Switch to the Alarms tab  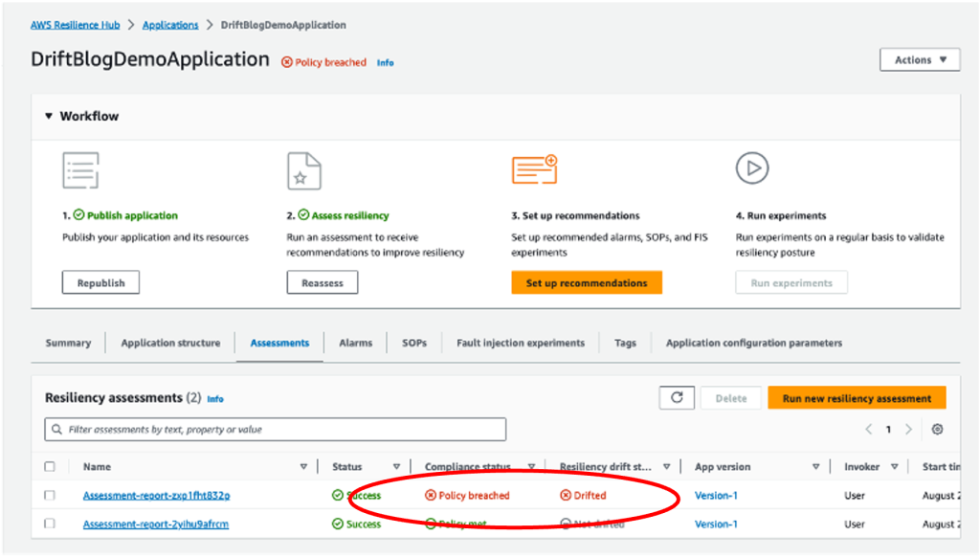tap(356, 343)
